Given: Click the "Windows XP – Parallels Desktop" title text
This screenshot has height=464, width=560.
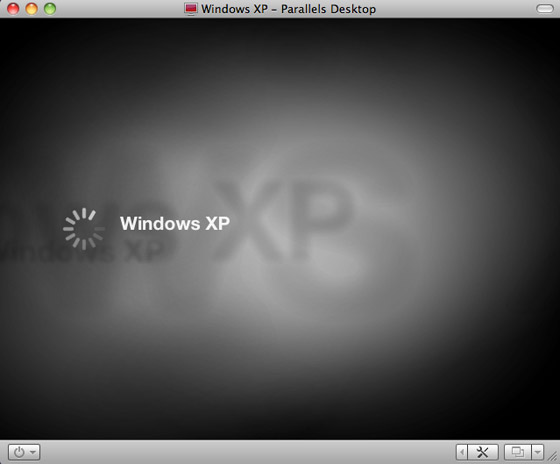Looking at the screenshot, I should point(288,9).
